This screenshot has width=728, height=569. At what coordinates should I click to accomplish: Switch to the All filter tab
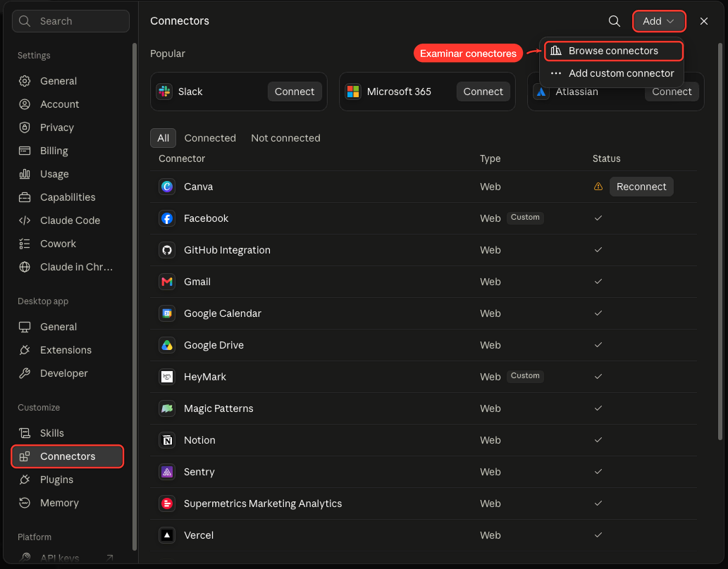(163, 138)
